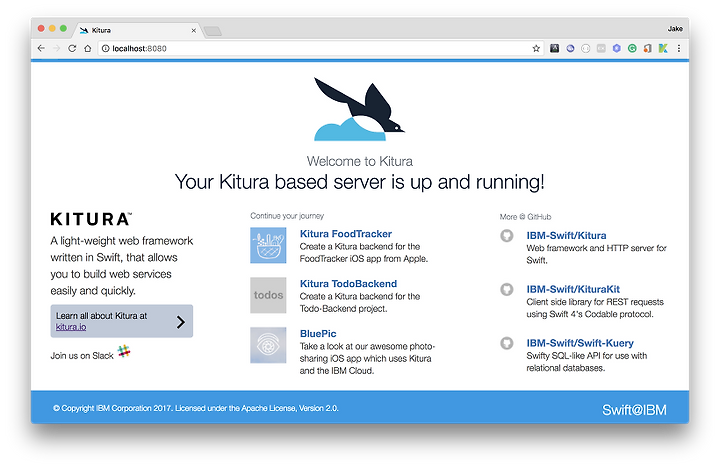Click the chevron in Learn about Kitura box

(181, 322)
